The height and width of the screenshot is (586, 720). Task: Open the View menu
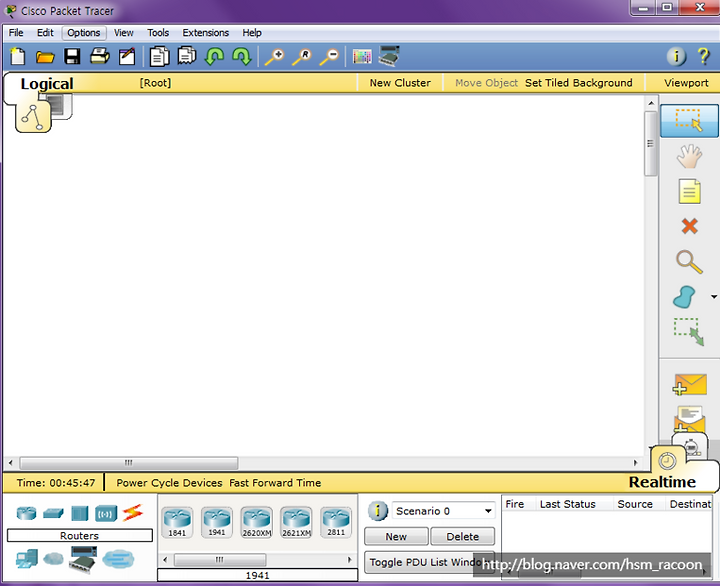[x=124, y=33]
